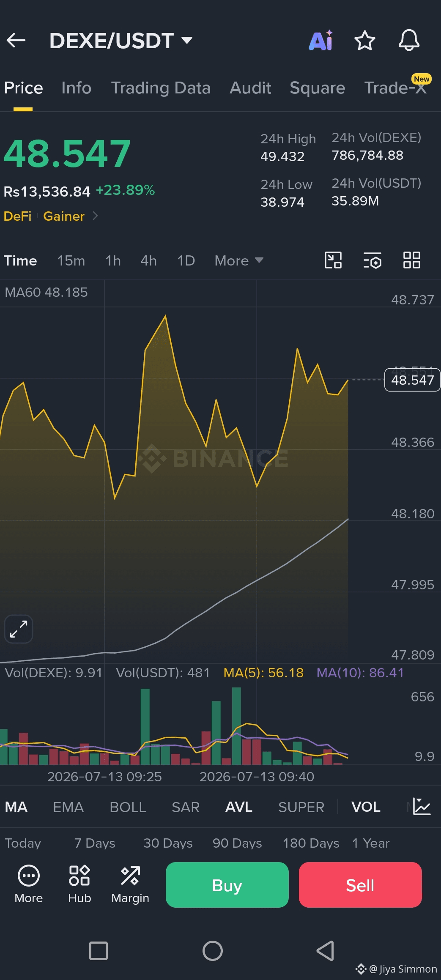
Task: Switch chart to 1D interval
Action: 186,260
